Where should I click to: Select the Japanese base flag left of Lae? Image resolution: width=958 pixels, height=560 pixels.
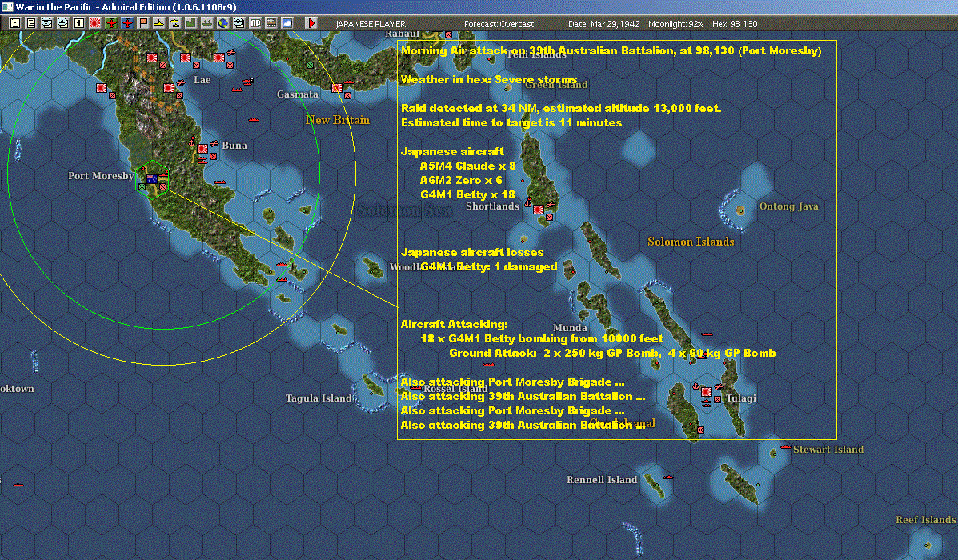click(169, 87)
